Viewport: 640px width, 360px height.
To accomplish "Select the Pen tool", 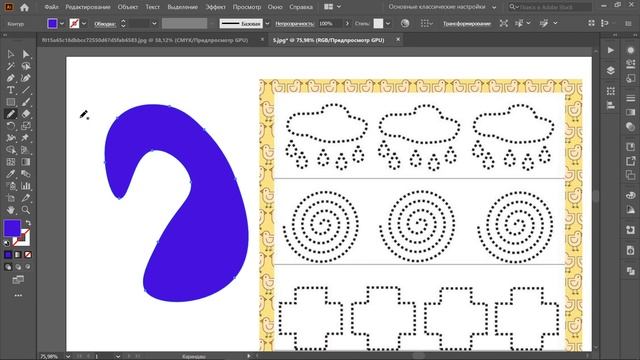I will coord(11,78).
